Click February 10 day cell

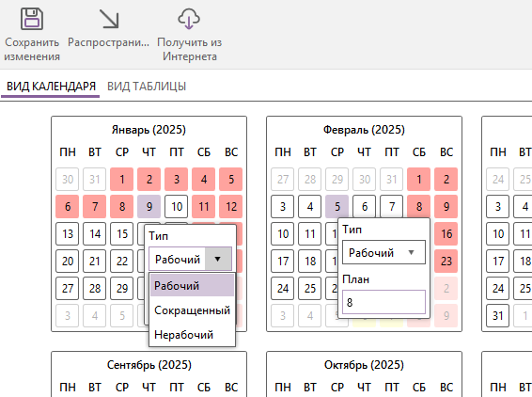click(x=282, y=233)
